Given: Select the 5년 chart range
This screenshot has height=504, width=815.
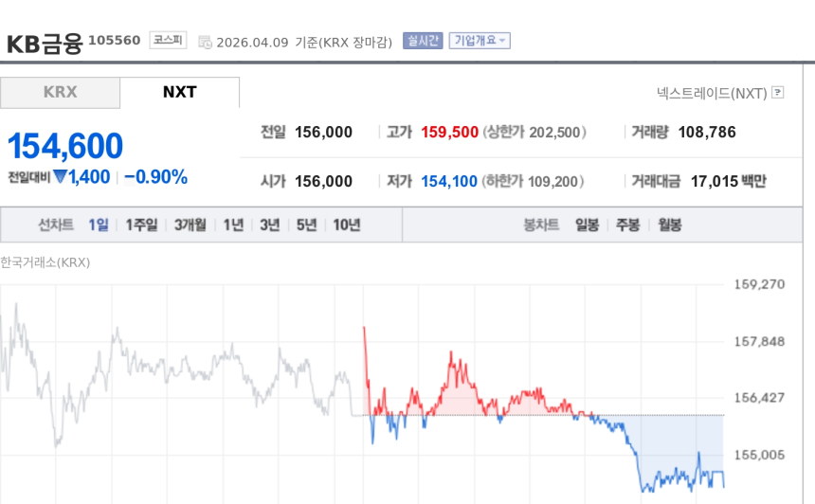Looking at the screenshot, I should tap(306, 225).
